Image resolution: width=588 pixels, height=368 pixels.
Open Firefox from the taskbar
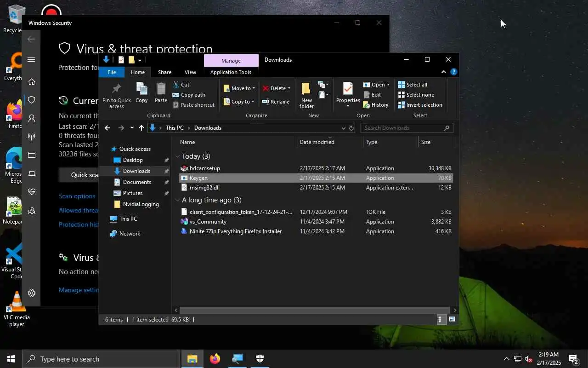pyautogui.click(x=215, y=359)
